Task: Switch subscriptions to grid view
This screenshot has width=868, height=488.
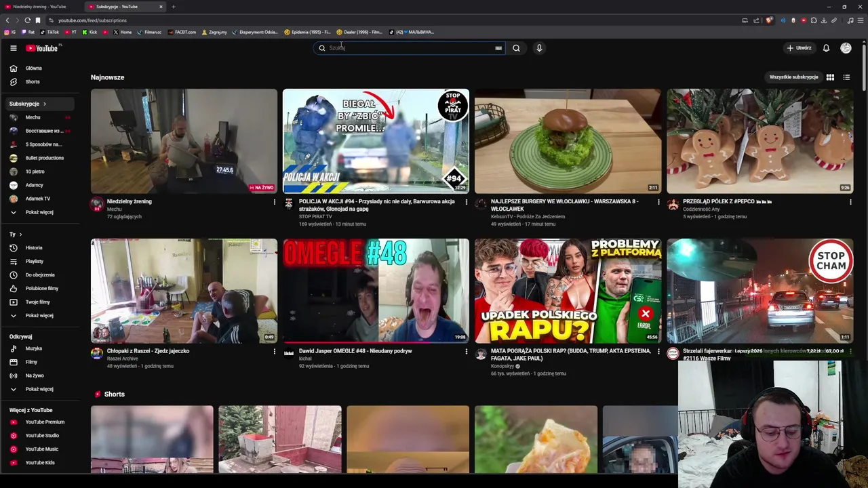Action: [830, 77]
